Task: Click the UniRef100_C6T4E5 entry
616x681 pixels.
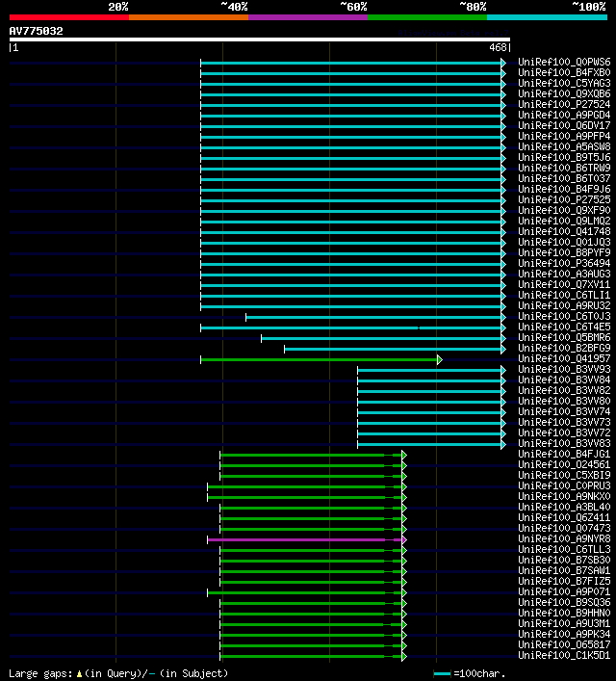Action: 564,327
